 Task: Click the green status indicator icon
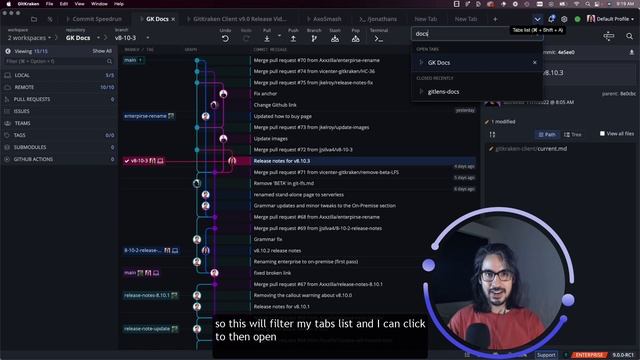pyautogui.click(x=577, y=19)
